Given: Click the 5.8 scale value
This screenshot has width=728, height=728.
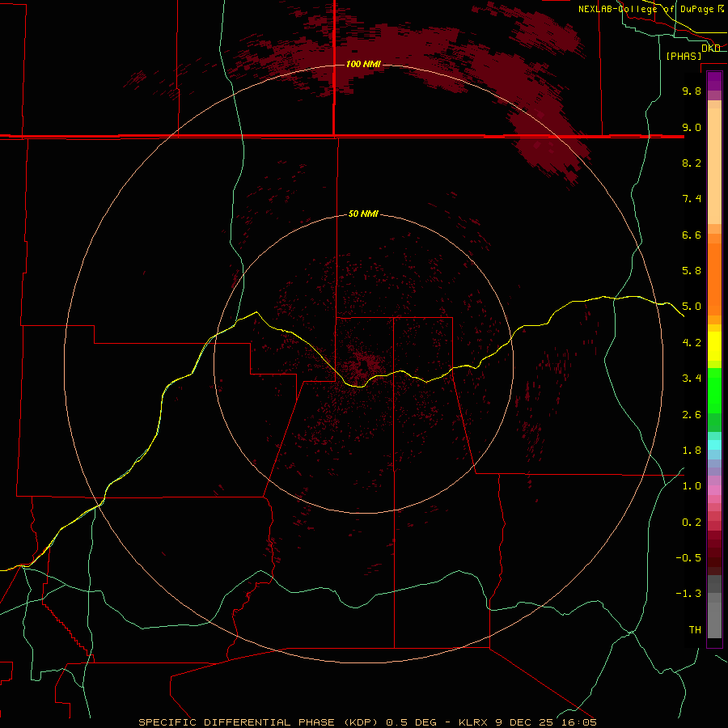Looking at the screenshot, I should click(692, 271).
